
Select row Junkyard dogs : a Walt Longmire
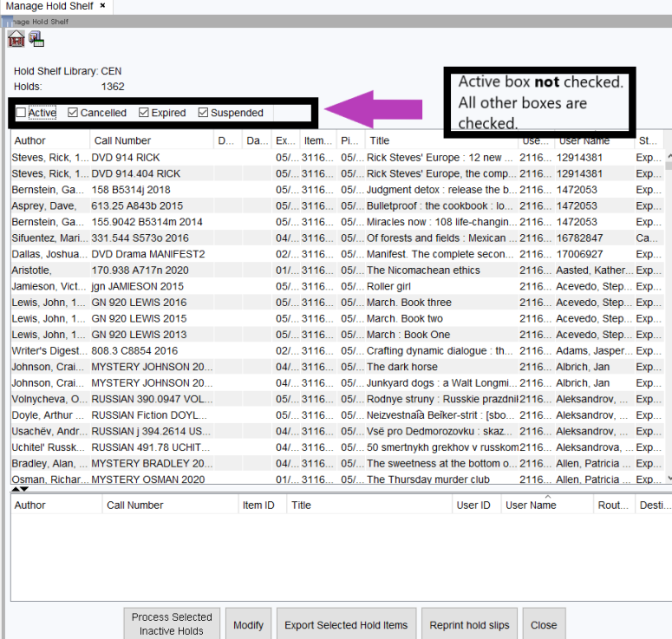337,383
